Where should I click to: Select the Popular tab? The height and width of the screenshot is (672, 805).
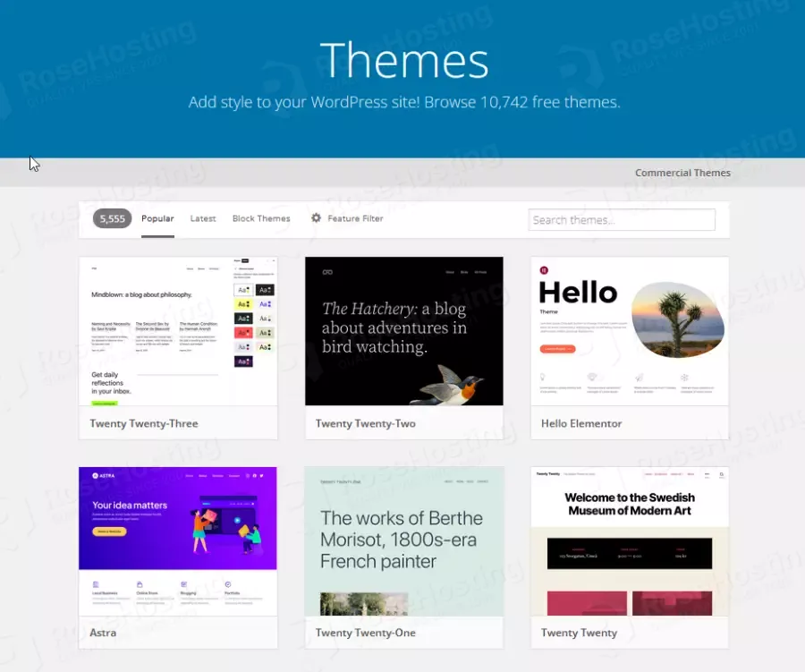pyautogui.click(x=157, y=218)
